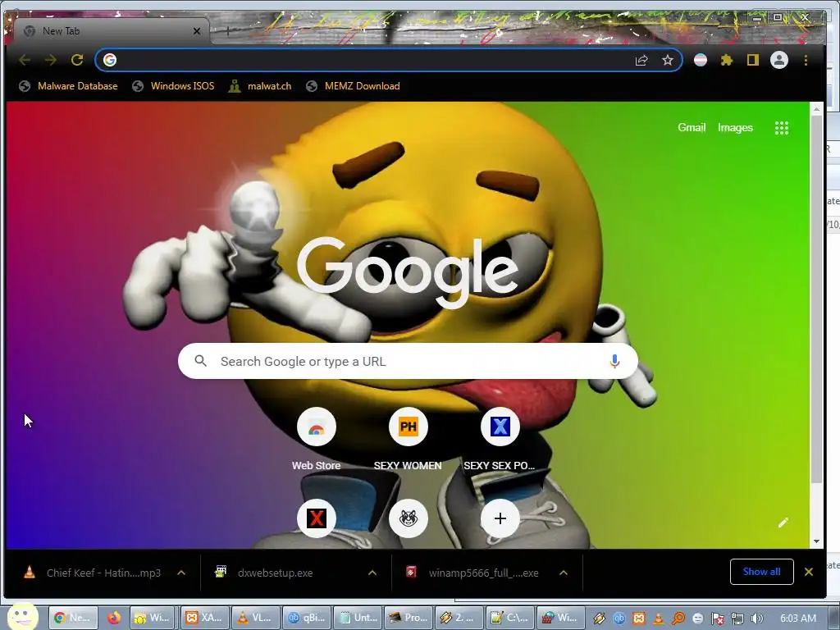Click the page vertical scrollbar
This screenshot has width=840, height=630.
816,300
